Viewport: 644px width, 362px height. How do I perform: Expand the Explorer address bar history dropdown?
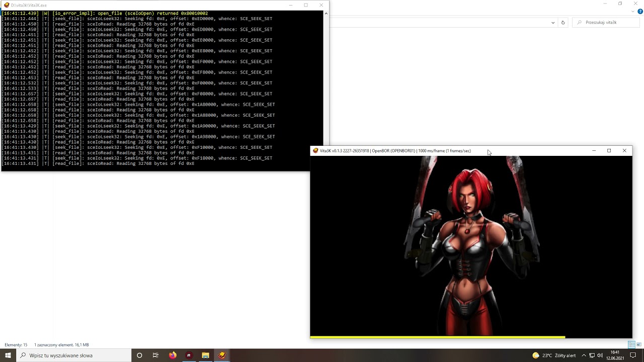pyautogui.click(x=553, y=22)
